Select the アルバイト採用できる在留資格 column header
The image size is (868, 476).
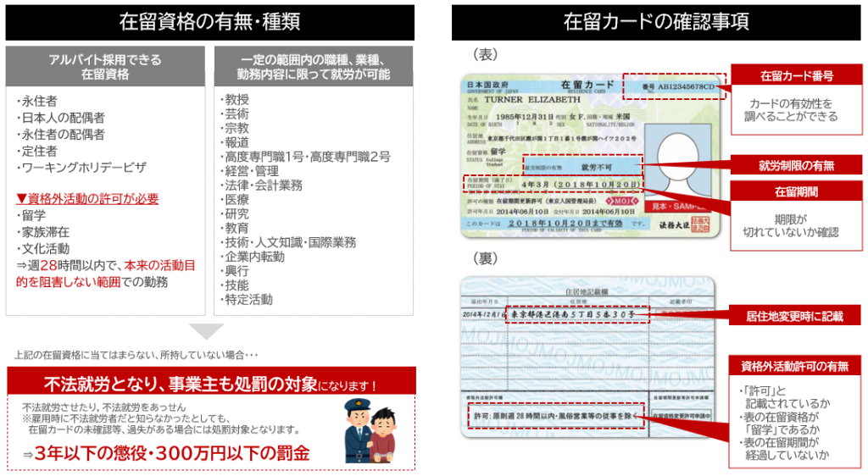click(105, 66)
